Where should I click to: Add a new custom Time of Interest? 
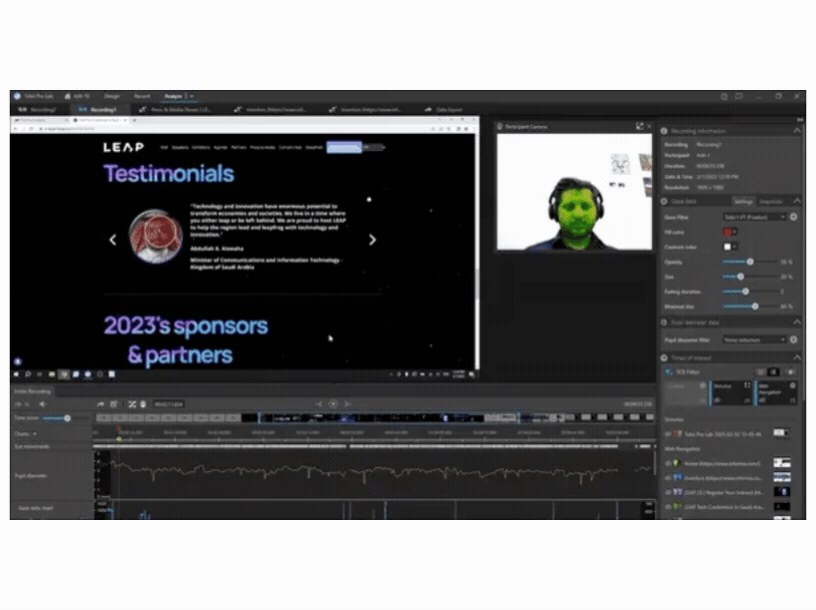pyautogui.click(x=791, y=372)
